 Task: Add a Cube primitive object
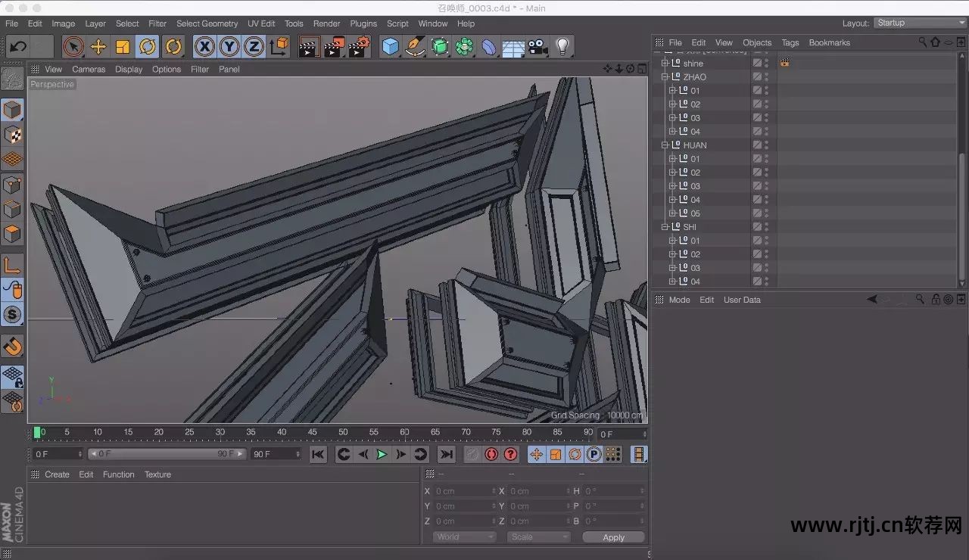tap(390, 47)
